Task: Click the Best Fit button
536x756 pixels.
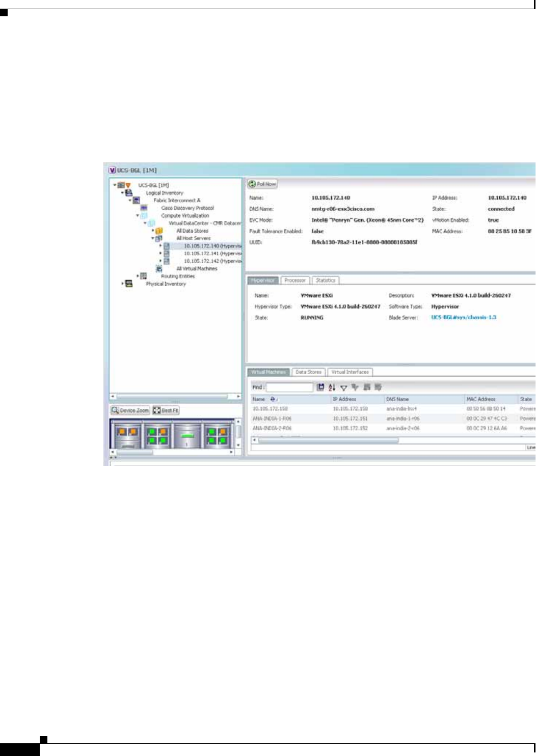Action: tap(166, 410)
